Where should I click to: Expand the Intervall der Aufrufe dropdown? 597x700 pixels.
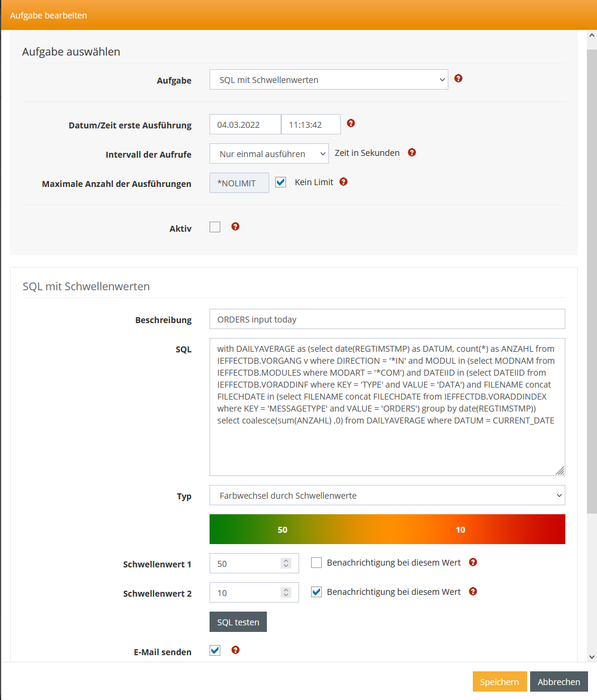(x=269, y=153)
